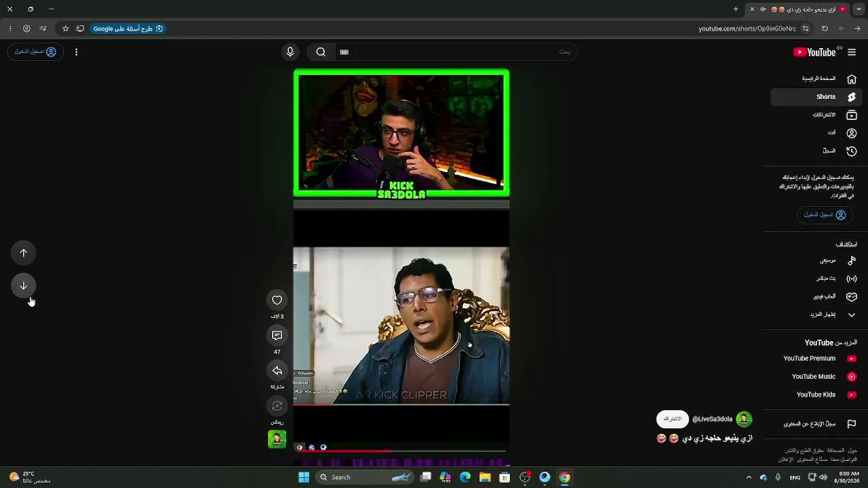Ask Google about this page chip
This screenshot has width=868, height=488.
tap(128, 28)
